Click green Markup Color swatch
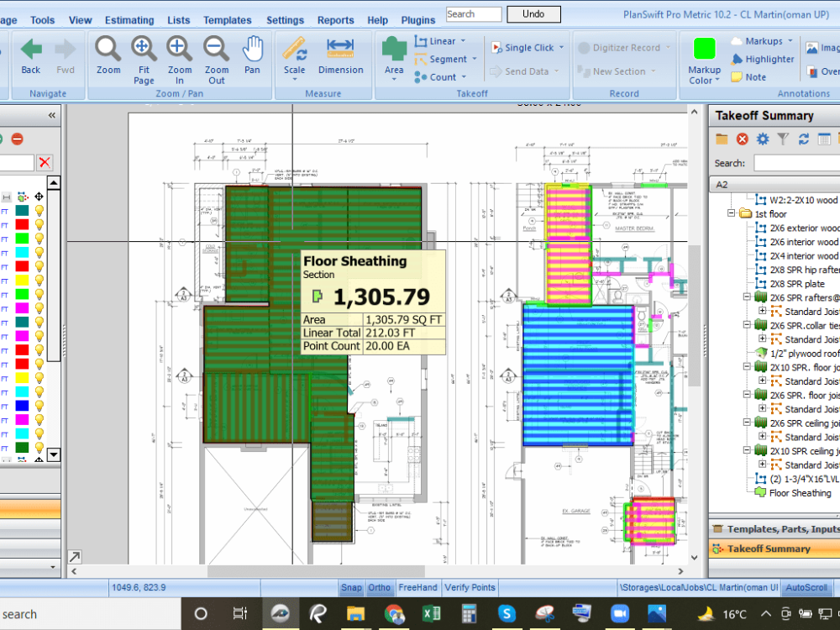Screen dimensions: 840x630 coord(704,49)
